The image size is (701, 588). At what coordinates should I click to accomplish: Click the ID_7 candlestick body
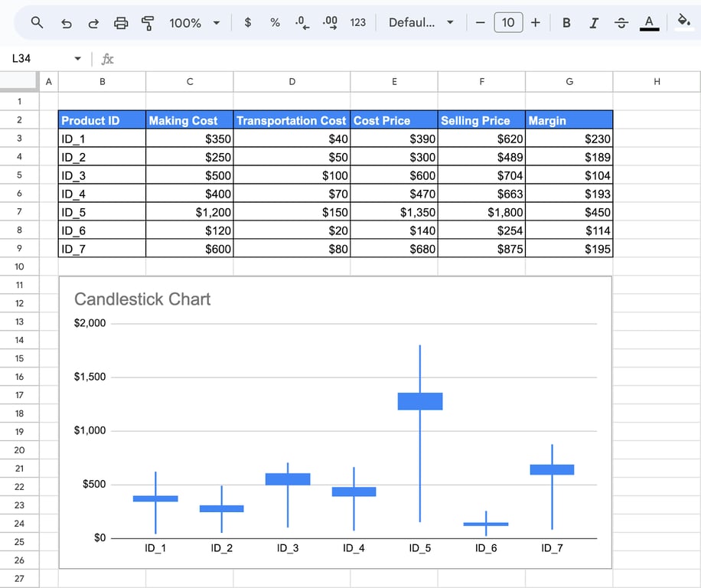(552, 469)
